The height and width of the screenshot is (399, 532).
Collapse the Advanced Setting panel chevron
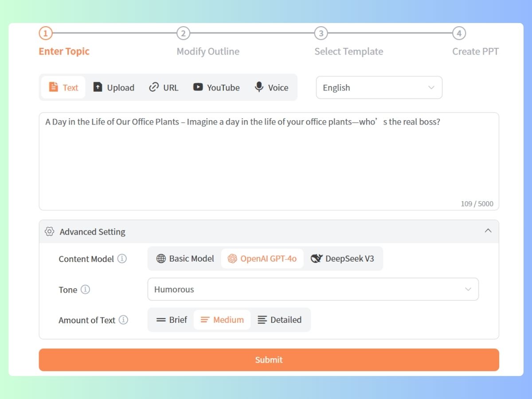(488, 231)
